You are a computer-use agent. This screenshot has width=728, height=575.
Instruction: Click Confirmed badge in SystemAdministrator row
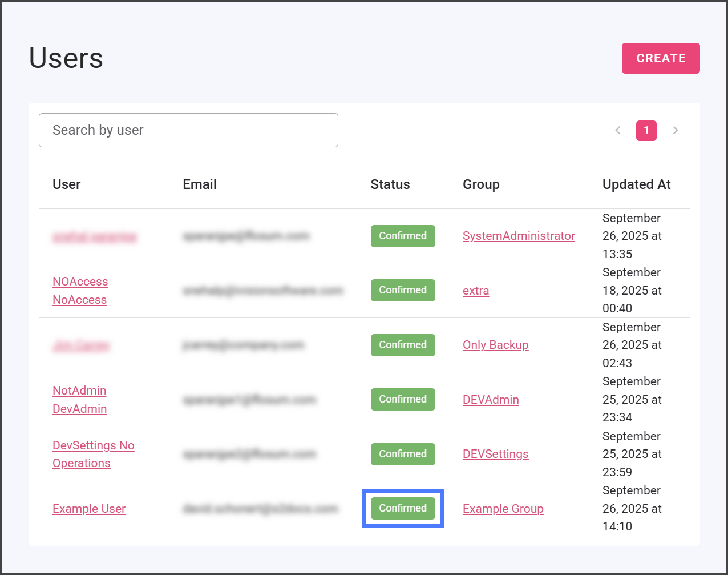point(403,236)
